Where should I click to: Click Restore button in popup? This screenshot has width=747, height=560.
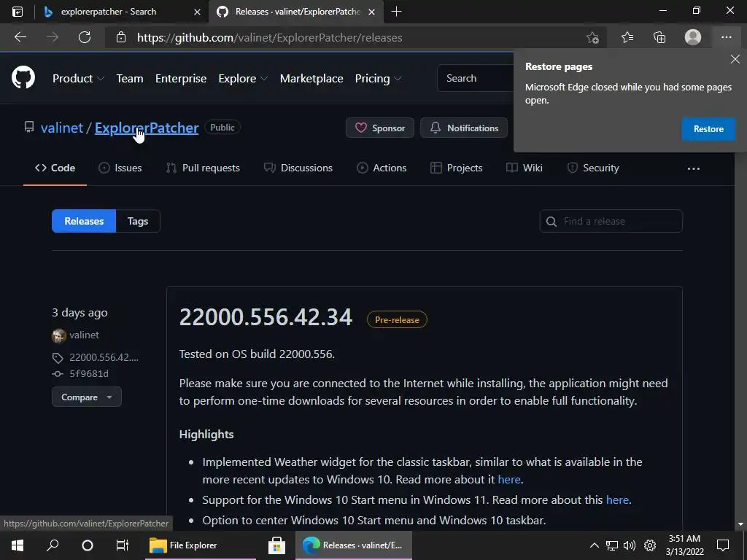coord(708,129)
